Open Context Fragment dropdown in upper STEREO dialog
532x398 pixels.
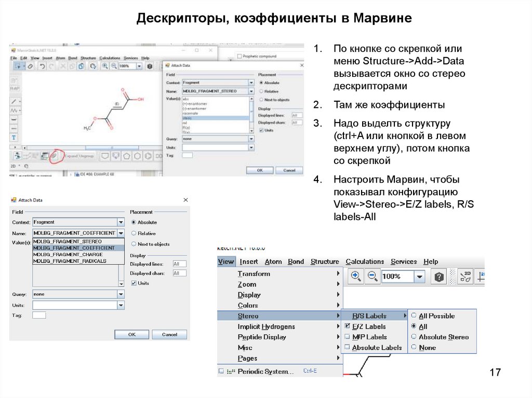251,83
